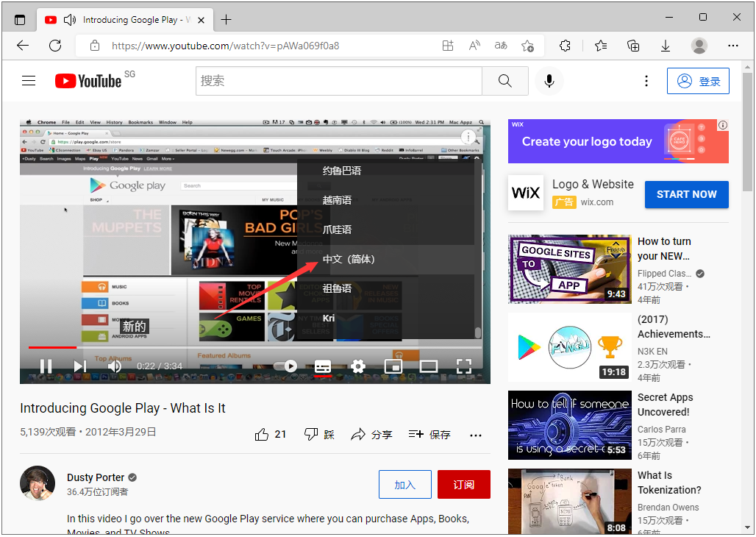Open the Dusty Porter channel name link
This screenshot has width=756, height=537.
click(96, 477)
